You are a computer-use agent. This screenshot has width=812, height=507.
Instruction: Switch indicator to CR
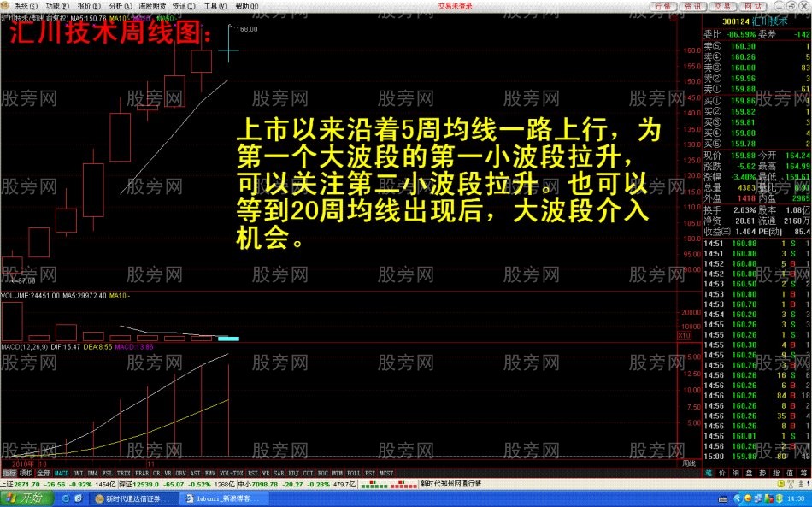click(156, 473)
